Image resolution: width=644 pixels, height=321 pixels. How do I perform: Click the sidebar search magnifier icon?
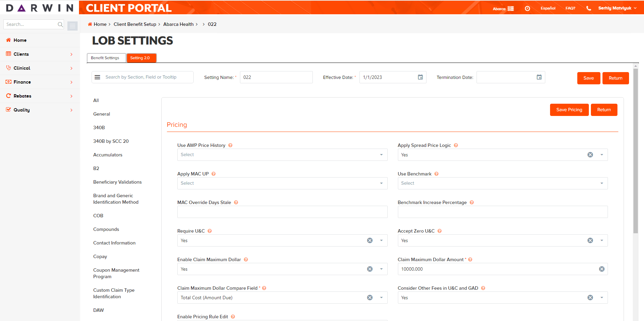pos(60,24)
